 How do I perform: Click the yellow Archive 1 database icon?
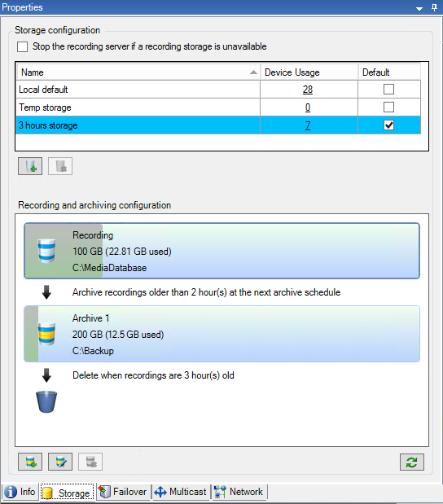point(46,334)
